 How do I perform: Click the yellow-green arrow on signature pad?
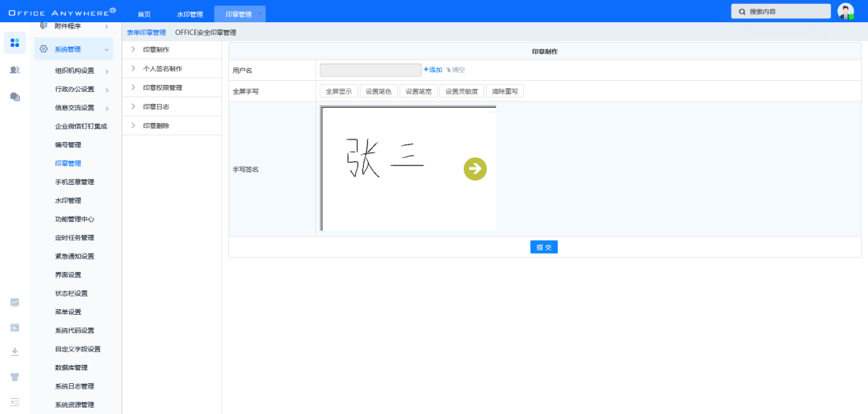[475, 168]
